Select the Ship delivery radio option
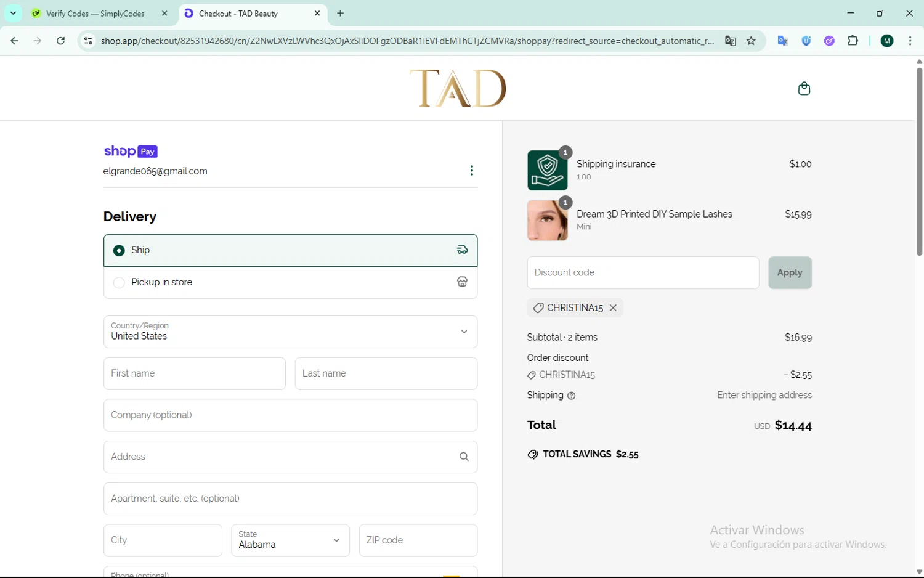Screen dimensions: 924x578 point(119,250)
